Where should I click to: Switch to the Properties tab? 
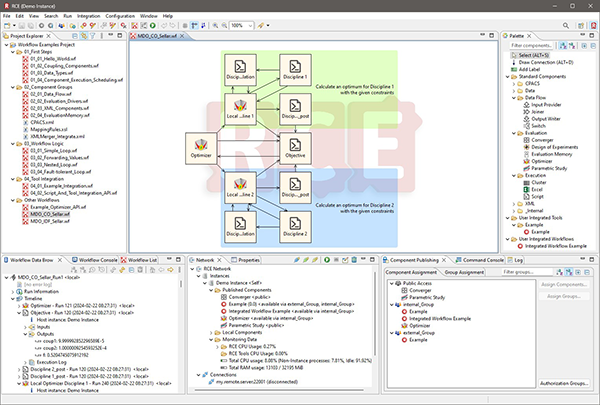[245, 260]
